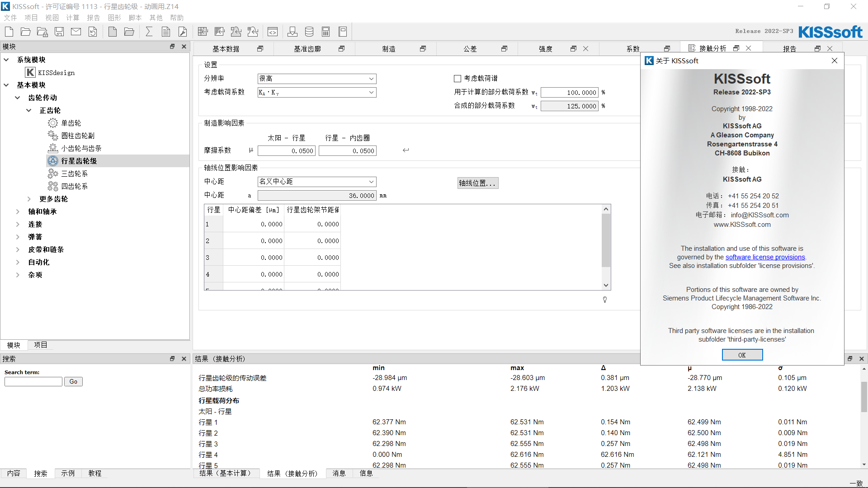Open the wrench settings document icon
This screenshot has height=488, width=868.
[183, 32]
